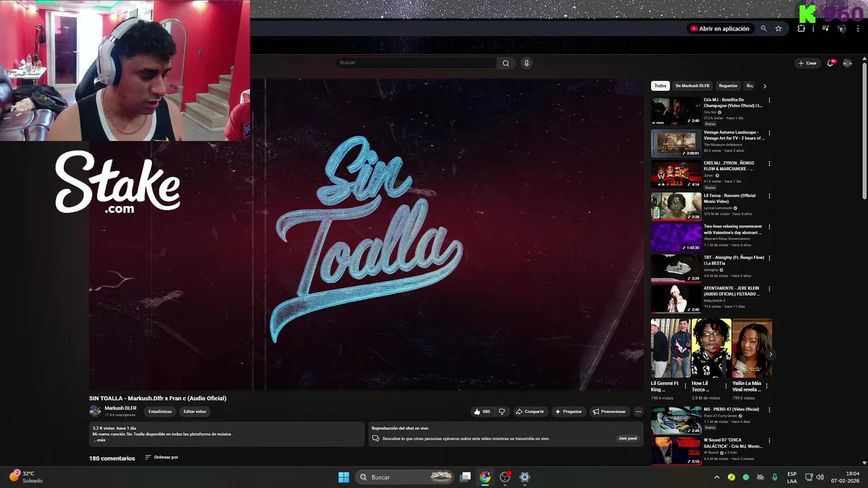This screenshot has width=868, height=488.
Task: Open Settings gear in the taskbar
Action: tap(524, 477)
